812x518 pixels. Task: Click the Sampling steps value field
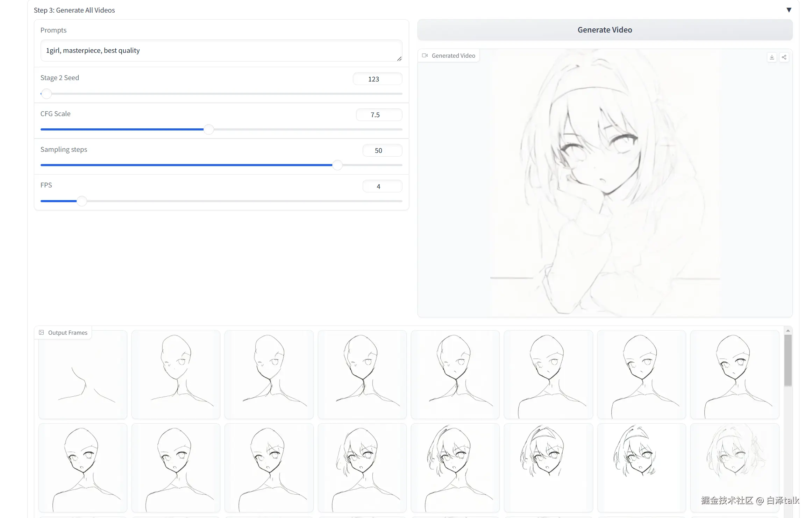[x=382, y=150]
